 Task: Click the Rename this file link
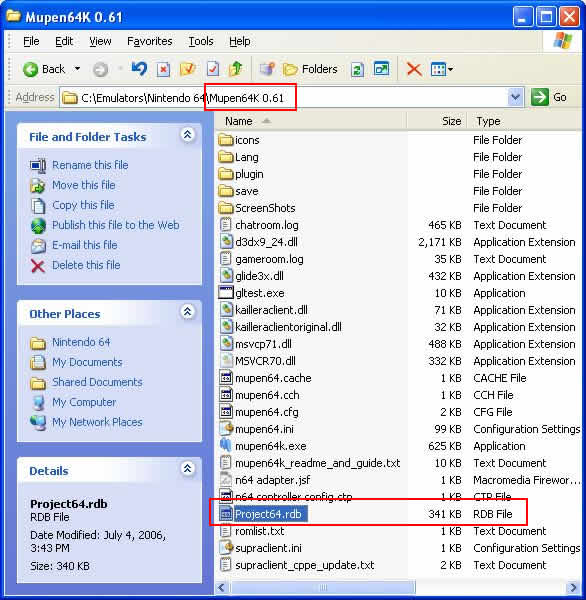90,165
